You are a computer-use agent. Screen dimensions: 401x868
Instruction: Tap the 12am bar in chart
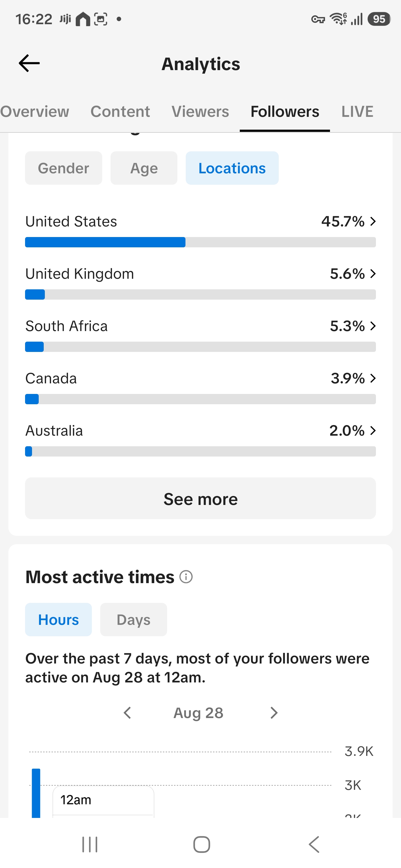(x=36, y=793)
